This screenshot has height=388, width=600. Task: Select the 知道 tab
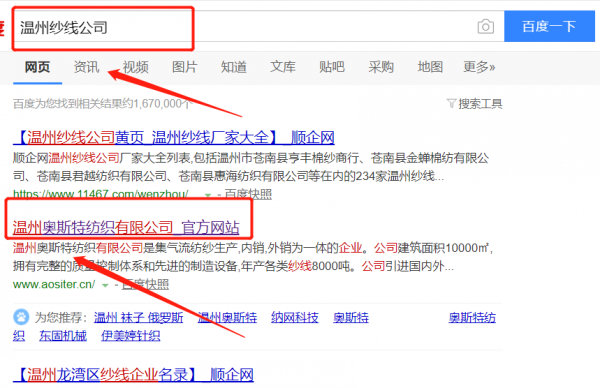233,67
